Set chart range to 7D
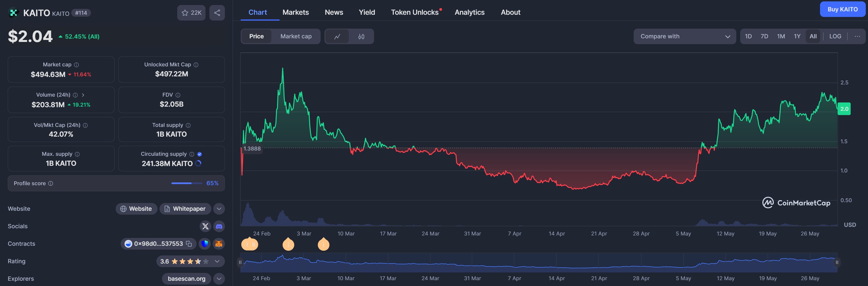 click(x=764, y=36)
